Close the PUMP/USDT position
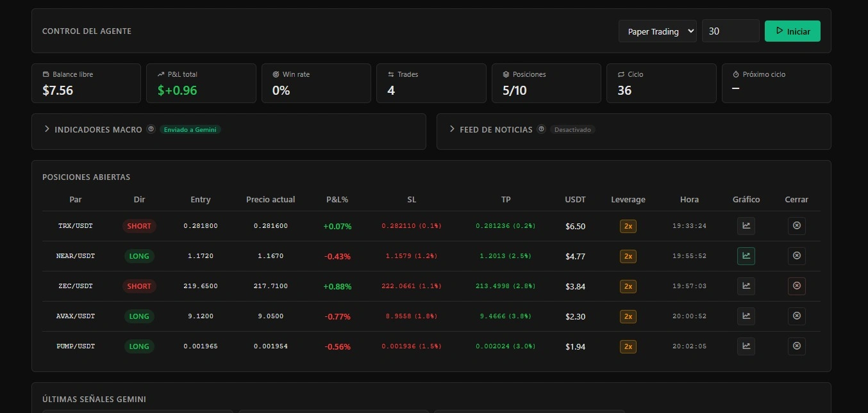Viewport: 868px width, 413px height. point(797,346)
